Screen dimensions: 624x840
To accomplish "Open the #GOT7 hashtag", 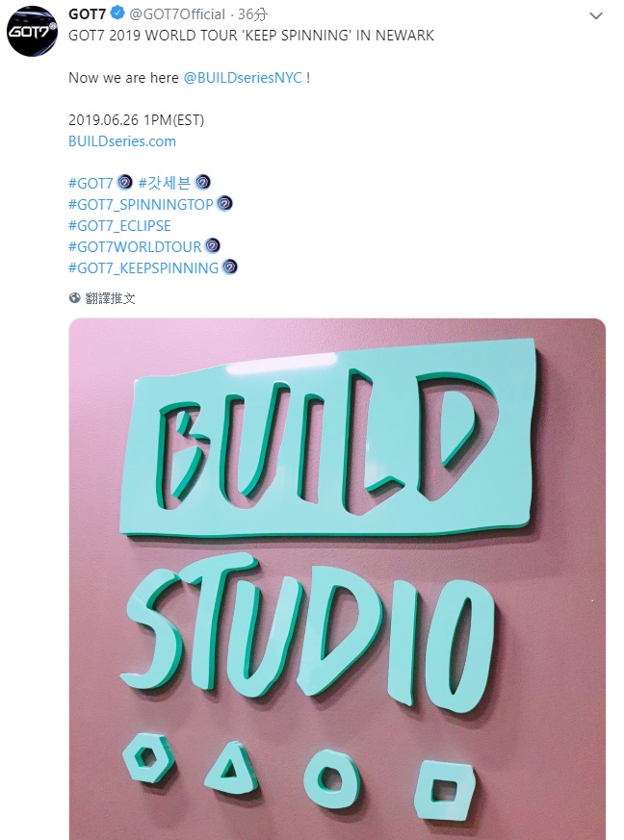I will (x=91, y=183).
